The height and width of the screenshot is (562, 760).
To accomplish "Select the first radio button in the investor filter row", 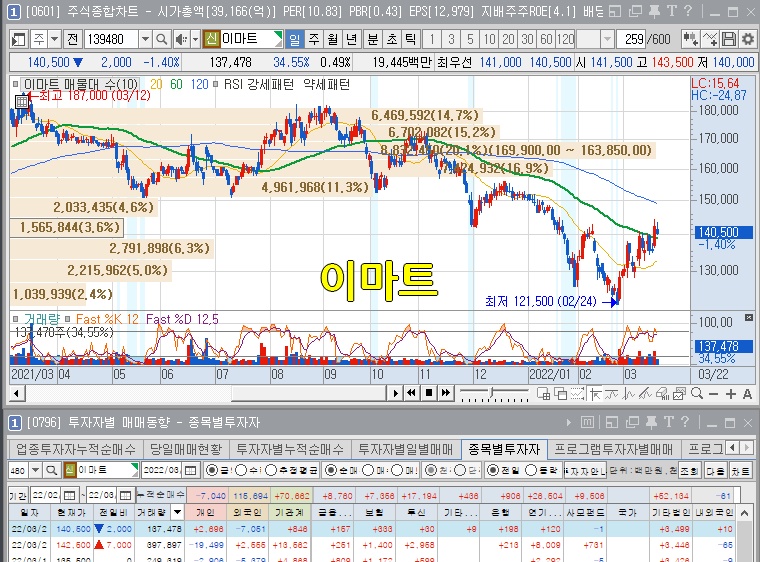I will (x=212, y=470).
